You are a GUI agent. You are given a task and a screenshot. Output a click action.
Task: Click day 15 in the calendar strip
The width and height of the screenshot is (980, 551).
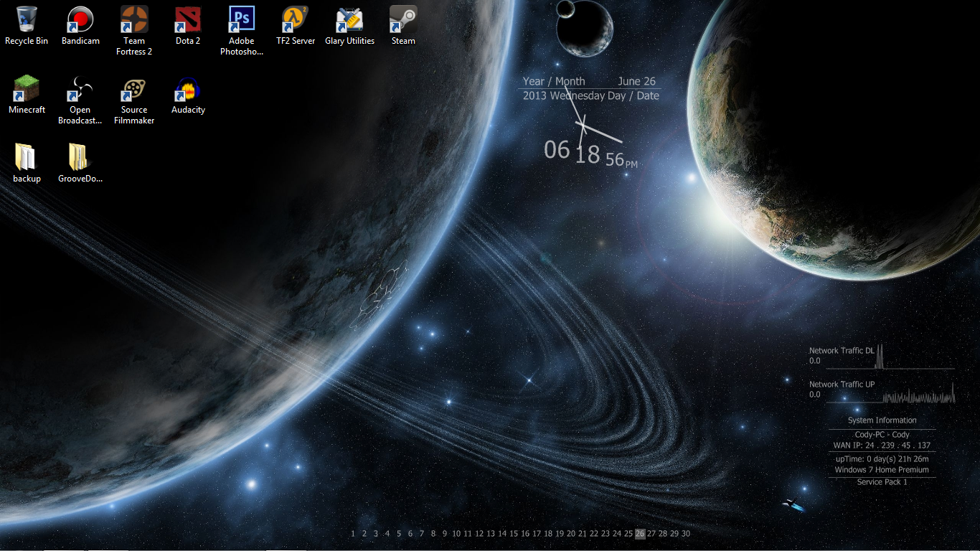514,534
